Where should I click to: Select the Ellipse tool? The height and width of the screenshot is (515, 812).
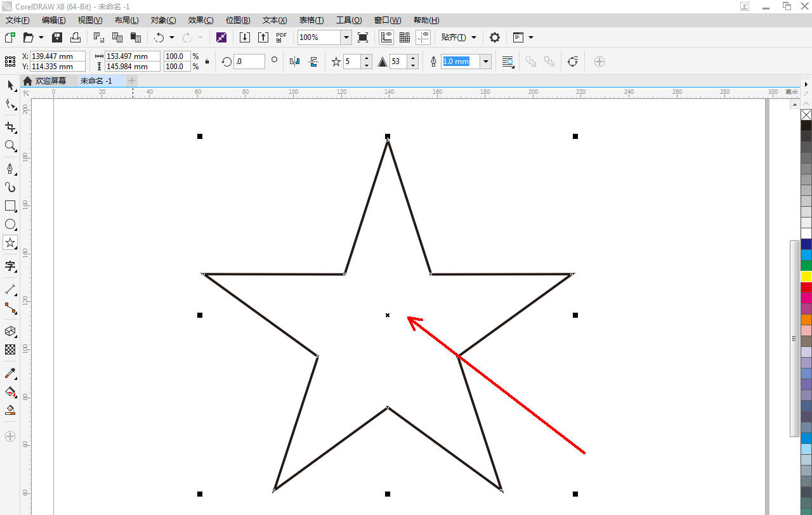click(x=10, y=224)
